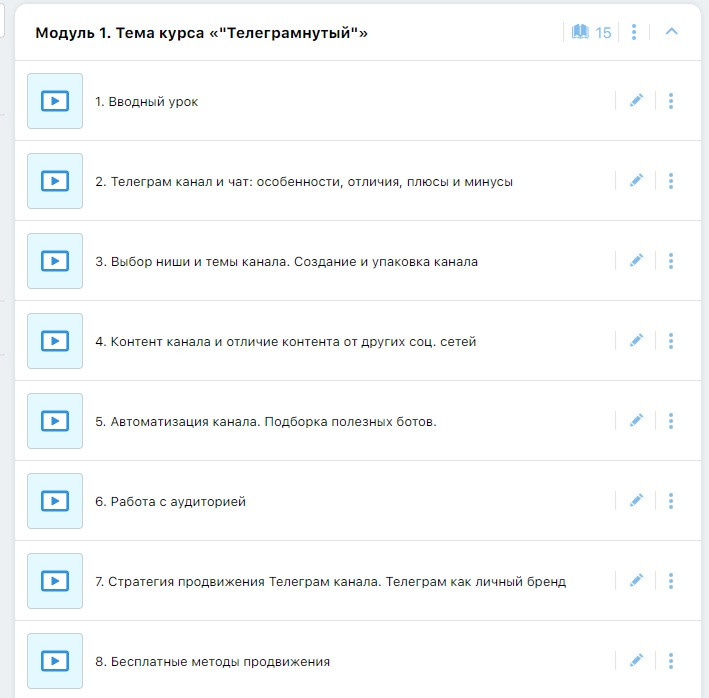Click pencil icon for lesson 7 Стратегия продвижения
Screen dimensions: 709x698
636,581
